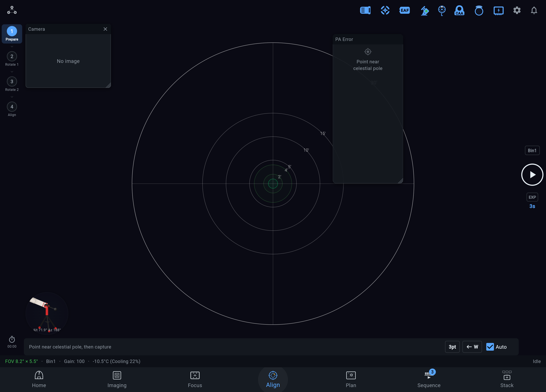
Task: Click the 10' ring label
Action: coord(306,150)
